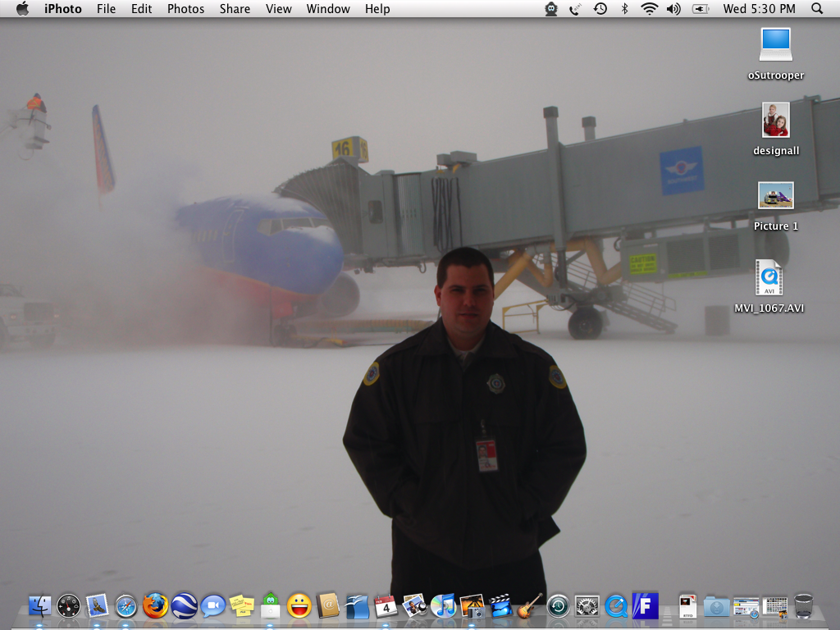Open the Share menu
Screen dimensions: 840x630
pos(235,8)
